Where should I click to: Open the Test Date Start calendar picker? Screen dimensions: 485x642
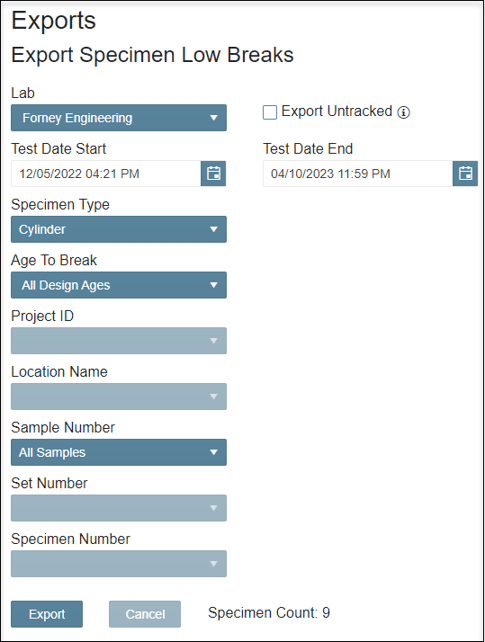pos(213,174)
